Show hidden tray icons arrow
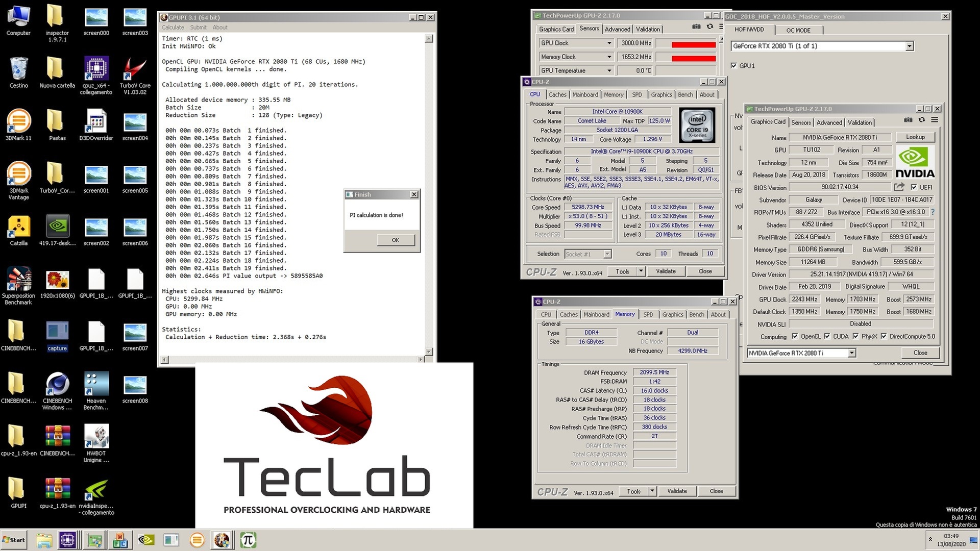This screenshot has height=551, width=980. [930, 539]
